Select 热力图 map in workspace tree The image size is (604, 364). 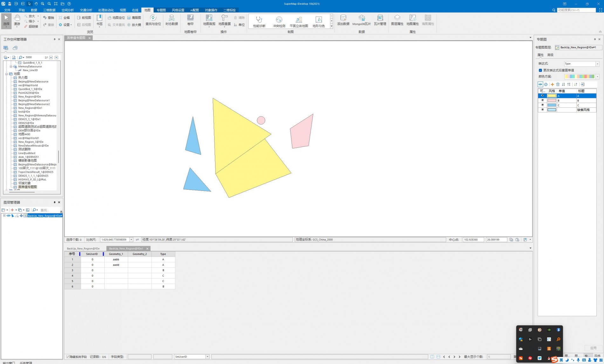click(x=23, y=78)
